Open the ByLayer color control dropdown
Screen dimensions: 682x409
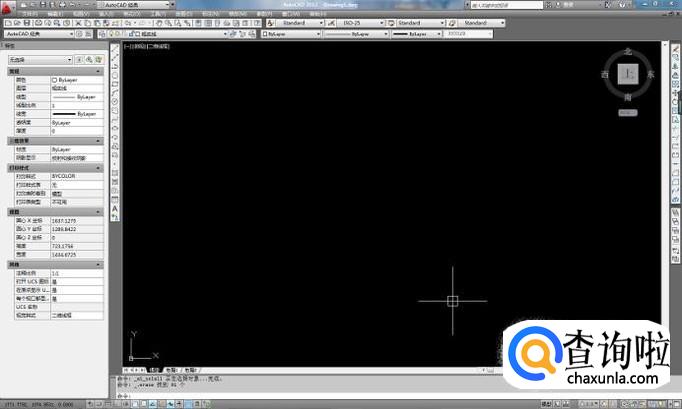288,33
